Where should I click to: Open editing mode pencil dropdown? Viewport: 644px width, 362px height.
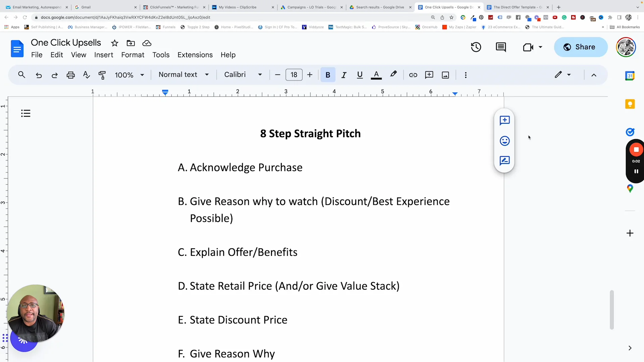[x=562, y=75]
